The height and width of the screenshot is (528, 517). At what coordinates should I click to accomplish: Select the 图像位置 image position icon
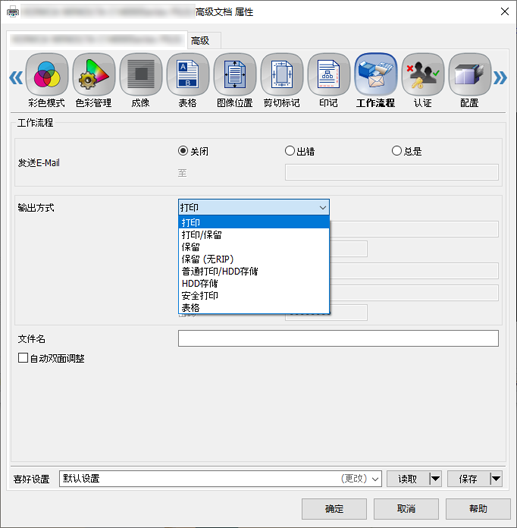tap(235, 75)
